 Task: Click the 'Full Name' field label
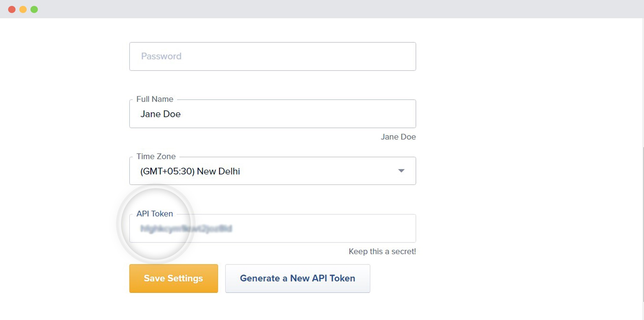click(155, 99)
